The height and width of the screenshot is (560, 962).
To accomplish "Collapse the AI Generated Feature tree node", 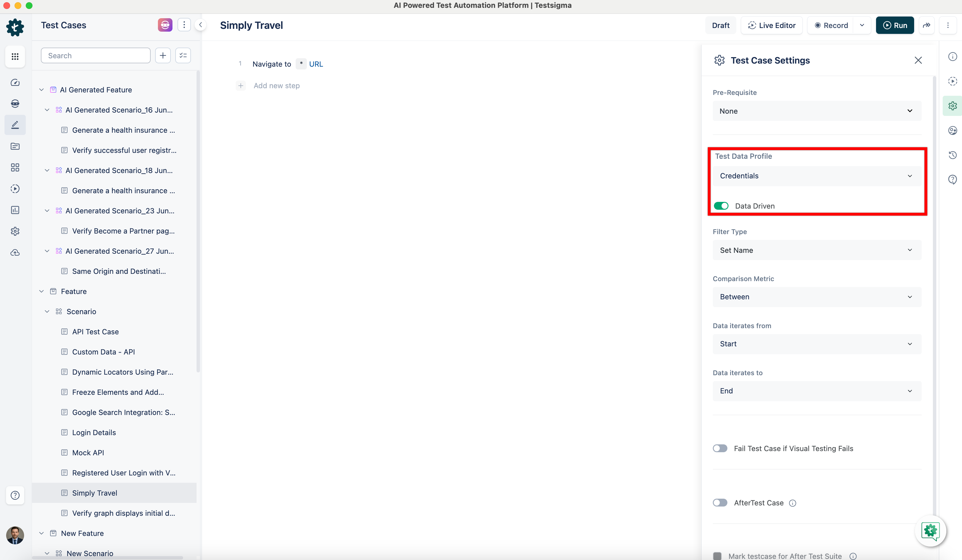I will click(41, 89).
